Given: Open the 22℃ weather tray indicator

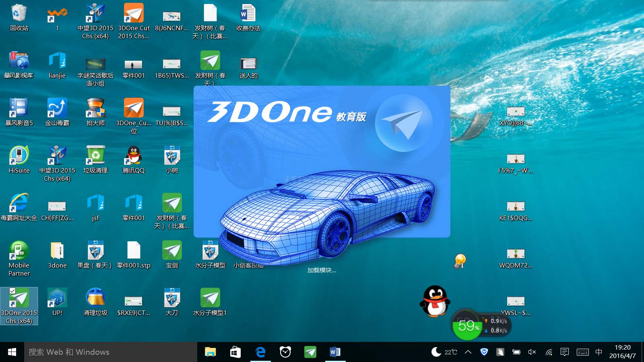Looking at the screenshot, I should coord(444,352).
